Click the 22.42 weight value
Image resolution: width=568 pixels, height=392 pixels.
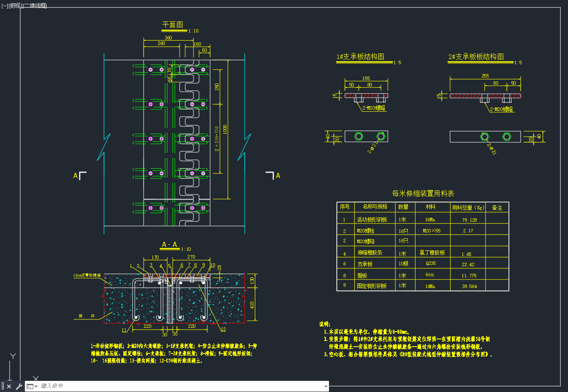pos(468,264)
